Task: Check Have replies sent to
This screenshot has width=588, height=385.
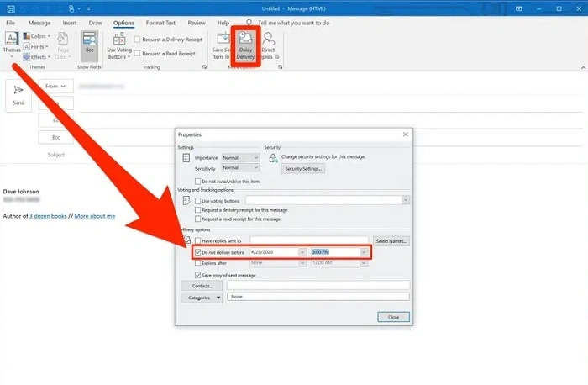Action: click(197, 241)
